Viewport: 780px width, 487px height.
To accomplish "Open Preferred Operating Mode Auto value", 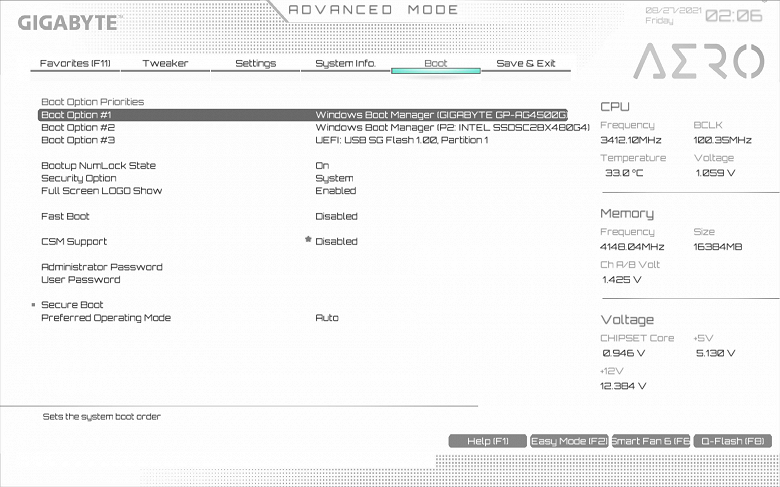I will pyautogui.click(x=327, y=318).
